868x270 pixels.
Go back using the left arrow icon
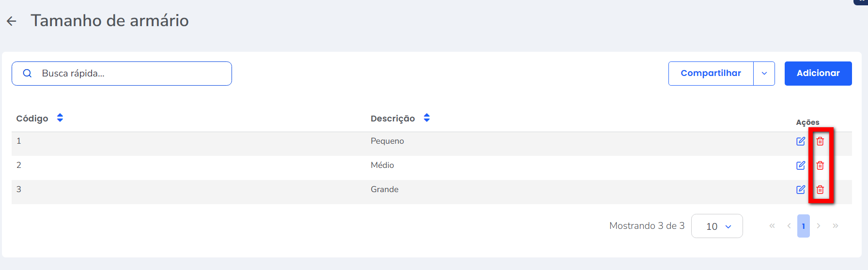click(x=12, y=21)
